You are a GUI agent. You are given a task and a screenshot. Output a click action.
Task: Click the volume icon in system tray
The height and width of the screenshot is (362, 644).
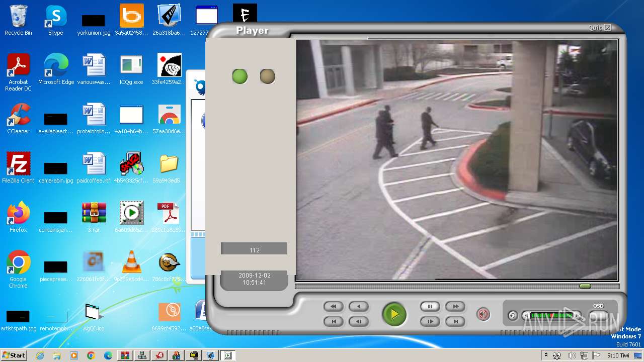572,355
